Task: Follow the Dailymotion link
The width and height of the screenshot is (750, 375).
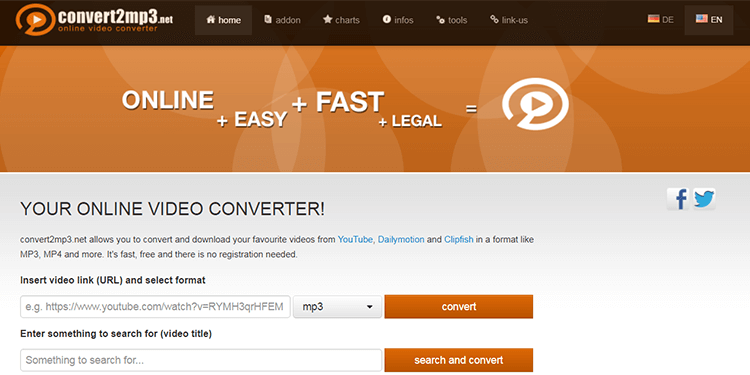Action: click(x=401, y=240)
